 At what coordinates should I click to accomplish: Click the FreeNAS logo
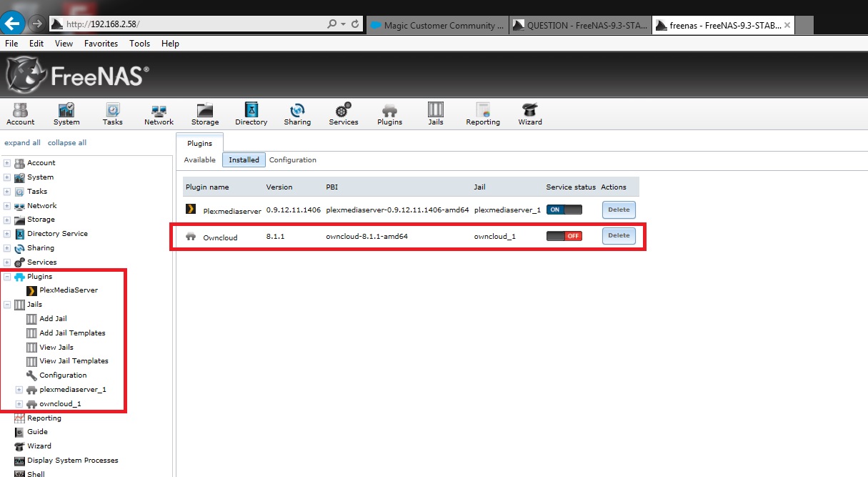tap(77, 74)
